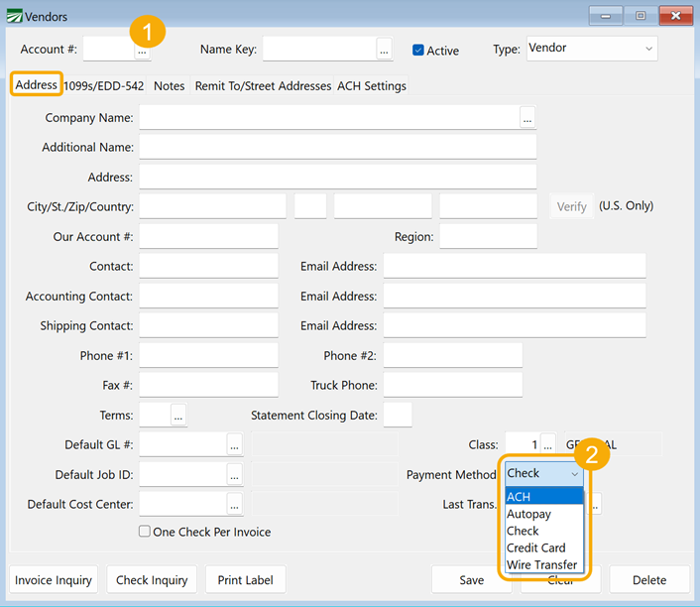Screen dimensions: 700x607
Task: Open the ACH Settings tab
Action: click(372, 86)
